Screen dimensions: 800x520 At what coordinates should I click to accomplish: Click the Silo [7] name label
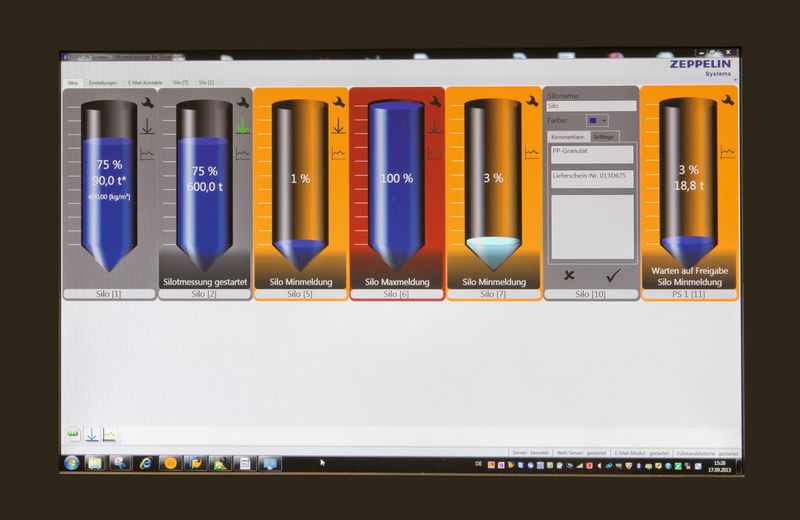click(x=493, y=294)
